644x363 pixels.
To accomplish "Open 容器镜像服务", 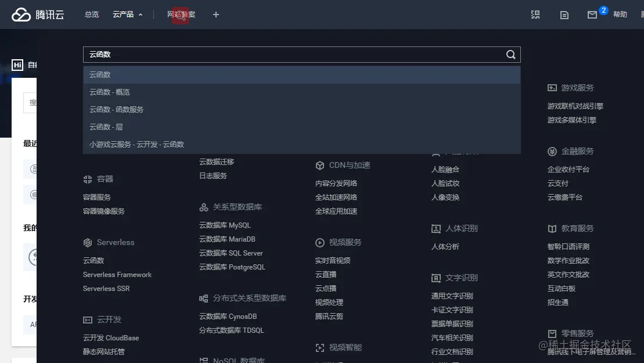I will (x=104, y=211).
